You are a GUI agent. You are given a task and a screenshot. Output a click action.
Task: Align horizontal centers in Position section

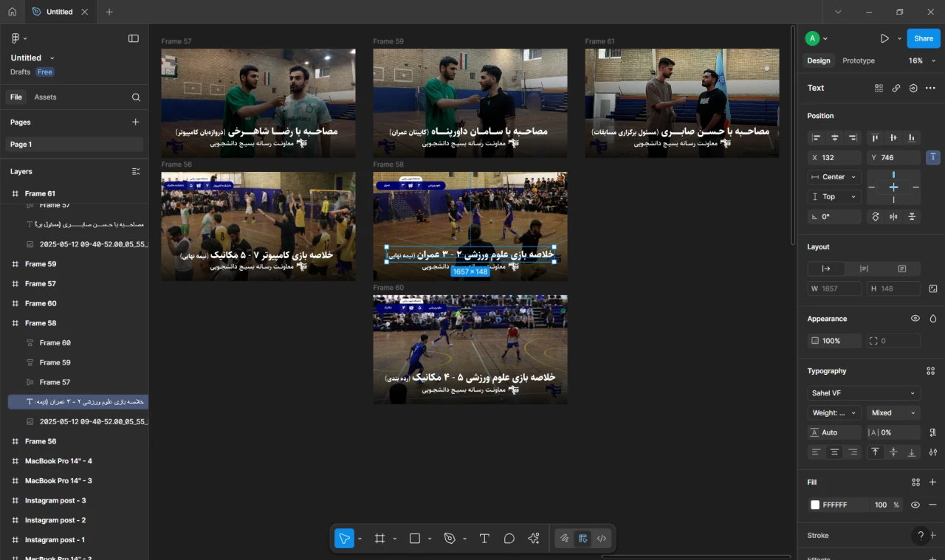(x=835, y=138)
